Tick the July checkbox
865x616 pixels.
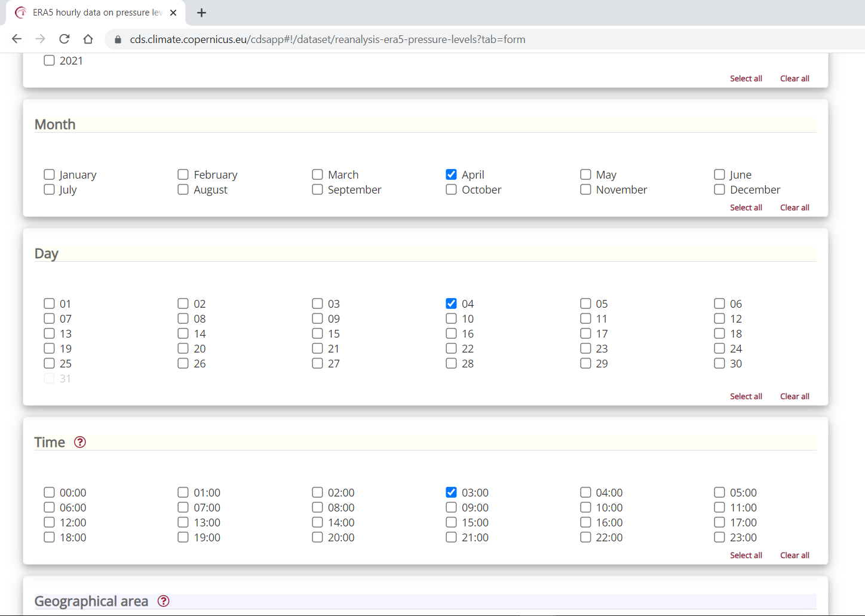49,189
